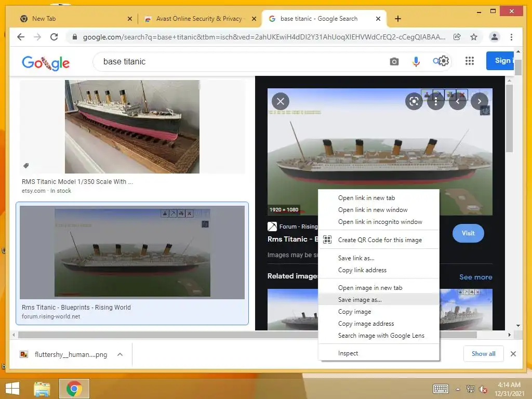Reload the current page

54,37
